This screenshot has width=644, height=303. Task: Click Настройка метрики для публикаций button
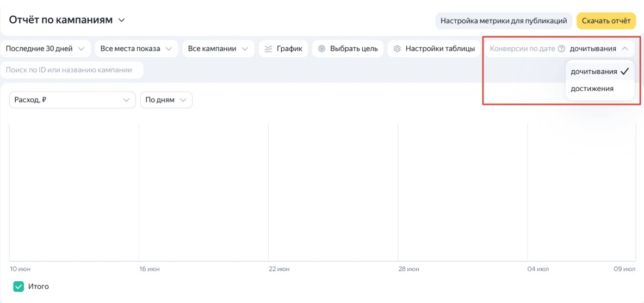[x=504, y=21]
